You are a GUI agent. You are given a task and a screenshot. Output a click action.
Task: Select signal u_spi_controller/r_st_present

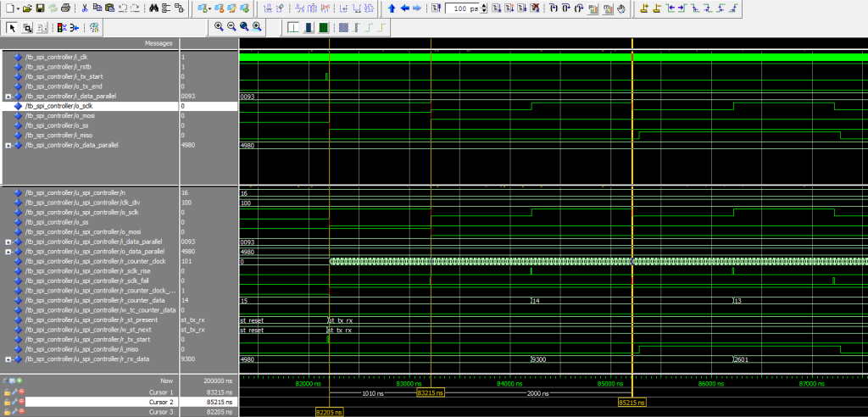[x=90, y=320]
